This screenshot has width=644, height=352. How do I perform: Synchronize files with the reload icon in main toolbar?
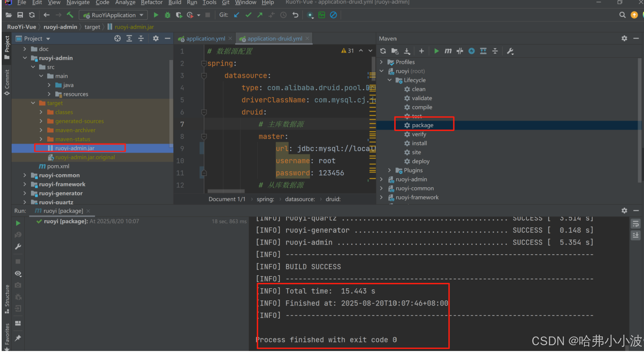32,15
